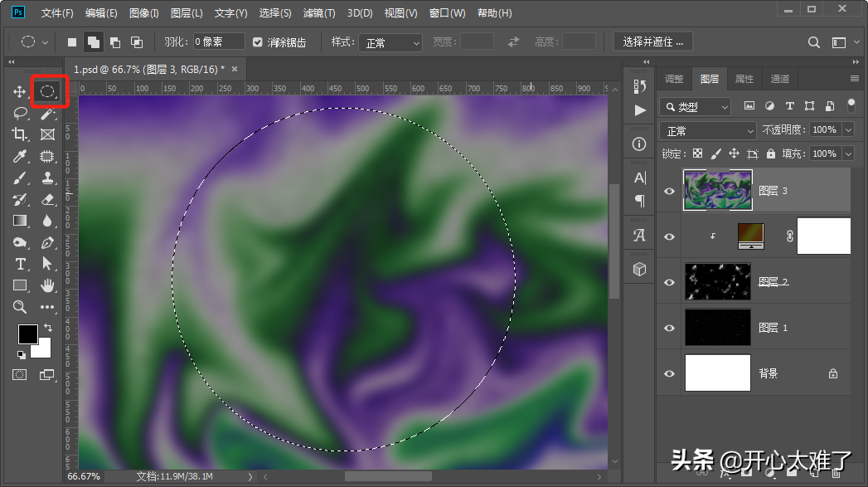The height and width of the screenshot is (487, 868).
Task: Select the Gradient tool
Action: (x=20, y=221)
